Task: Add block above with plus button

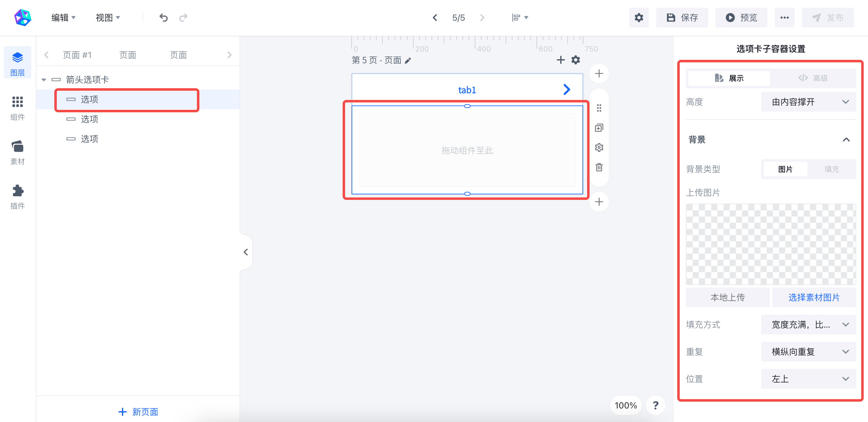Action: click(599, 73)
